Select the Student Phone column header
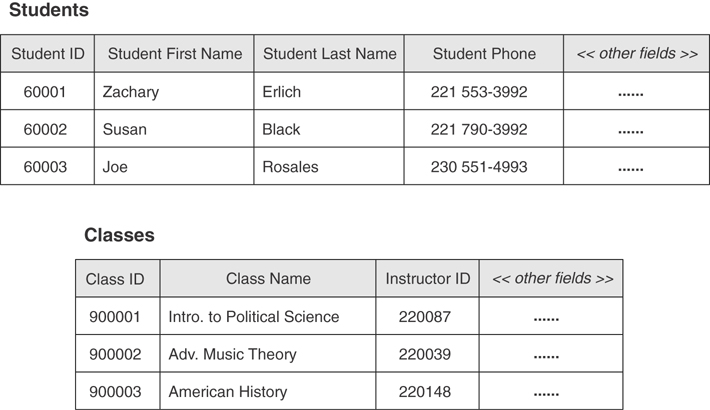 coord(484,54)
